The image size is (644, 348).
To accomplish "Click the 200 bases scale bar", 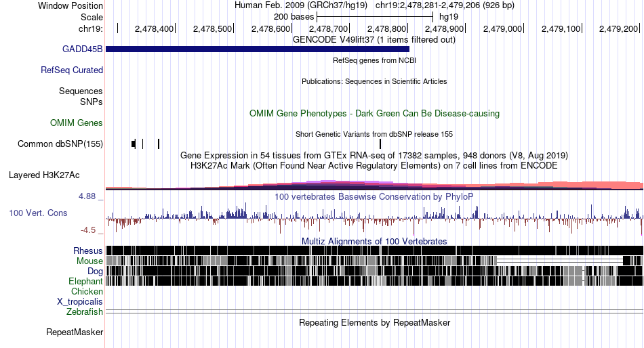I will pyautogui.click(x=375, y=17).
